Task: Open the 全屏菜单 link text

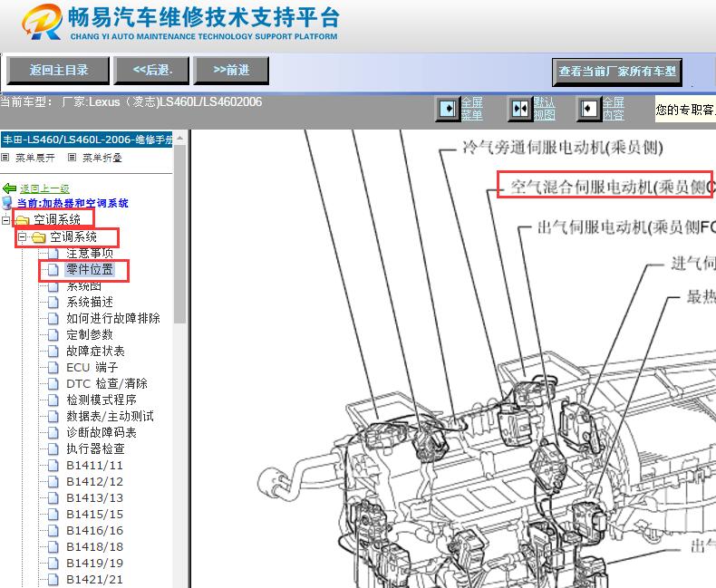Action: [x=471, y=109]
